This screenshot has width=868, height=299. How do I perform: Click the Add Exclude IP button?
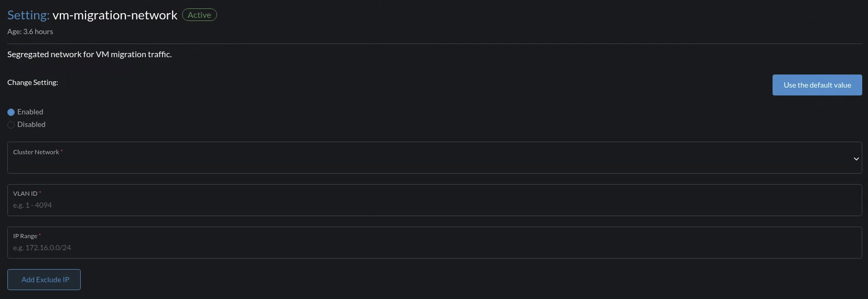[44, 280]
